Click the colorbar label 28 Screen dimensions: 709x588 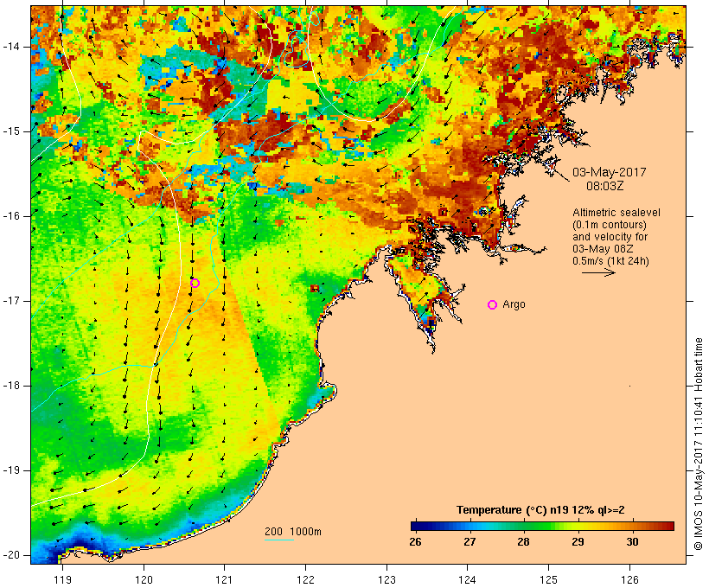[x=523, y=541]
